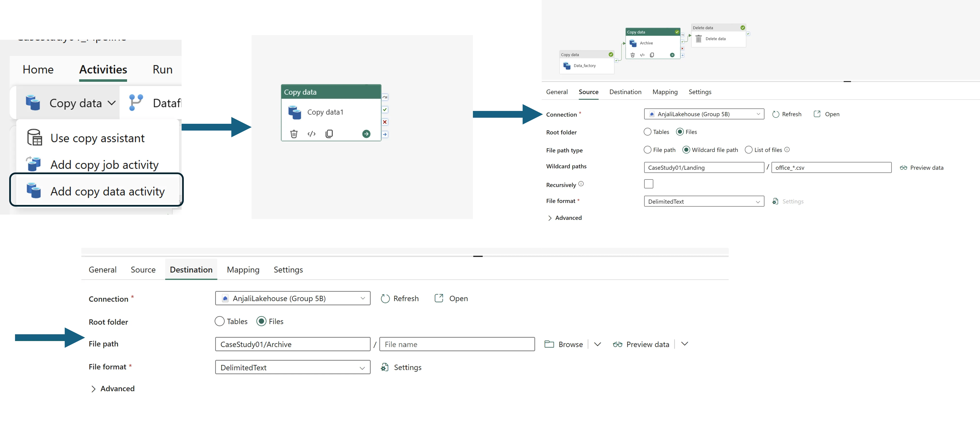Click Open next to Source connection
This screenshot has height=428, width=980.
tap(826, 114)
